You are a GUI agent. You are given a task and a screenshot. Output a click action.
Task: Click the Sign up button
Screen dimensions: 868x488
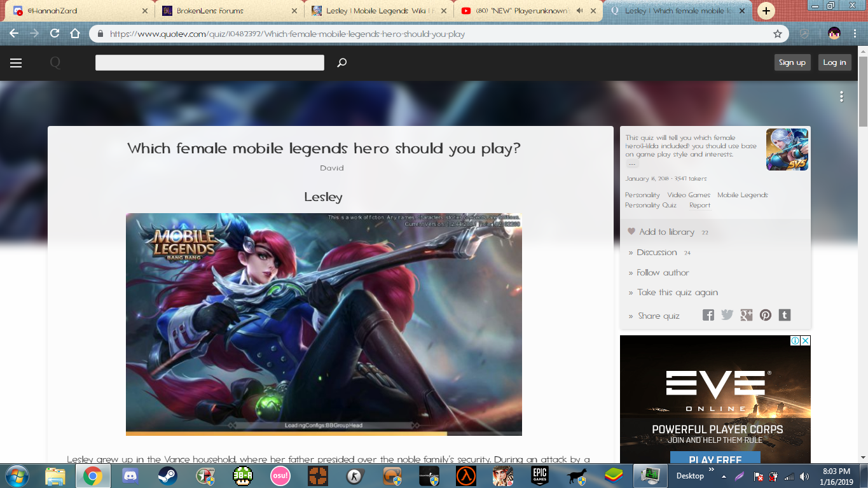click(x=792, y=62)
